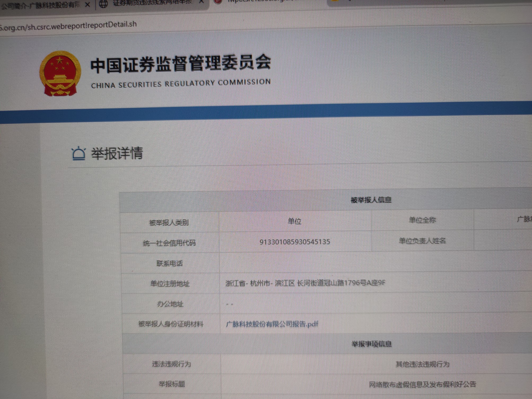
Task: Click the alarm bell icon beside 举报详情
Action: pyautogui.click(x=78, y=154)
